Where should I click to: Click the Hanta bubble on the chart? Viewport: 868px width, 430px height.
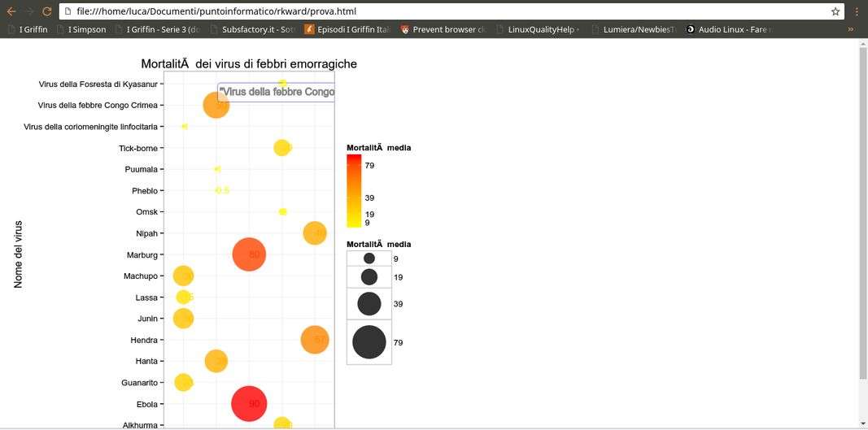coord(216,361)
